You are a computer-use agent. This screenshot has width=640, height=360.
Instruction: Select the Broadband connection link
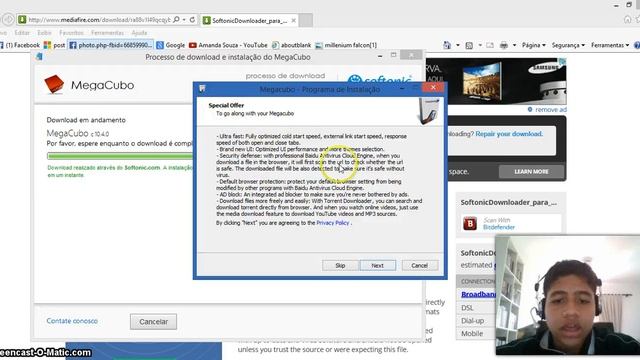coord(478,294)
